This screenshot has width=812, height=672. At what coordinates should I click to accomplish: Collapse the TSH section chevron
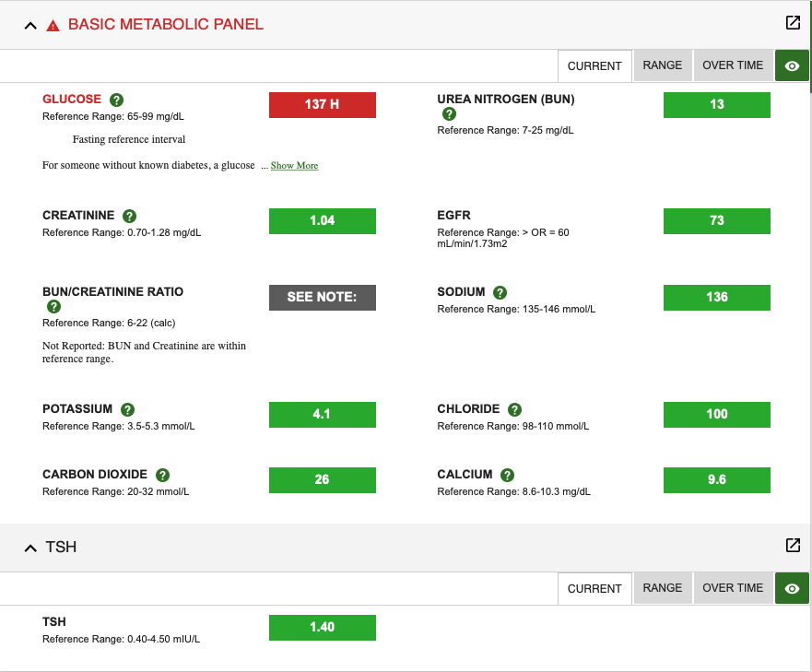click(30, 548)
